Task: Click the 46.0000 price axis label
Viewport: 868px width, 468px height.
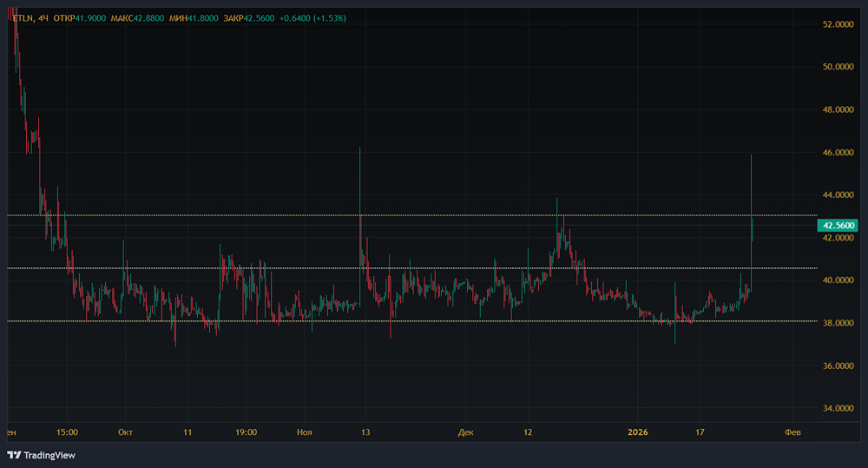Action: point(838,152)
